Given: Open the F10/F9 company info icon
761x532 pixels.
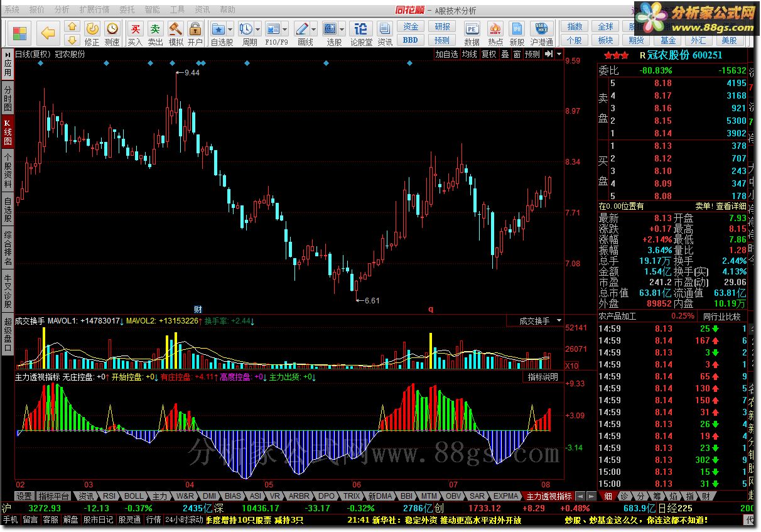Looking at the screenshot, I should click(273, 28).
